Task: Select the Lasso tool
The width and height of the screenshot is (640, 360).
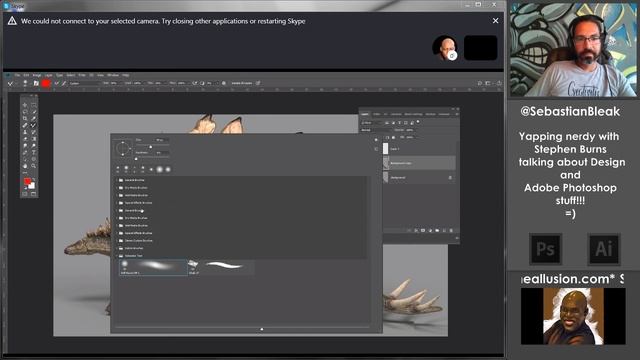Action: [25, 111]
